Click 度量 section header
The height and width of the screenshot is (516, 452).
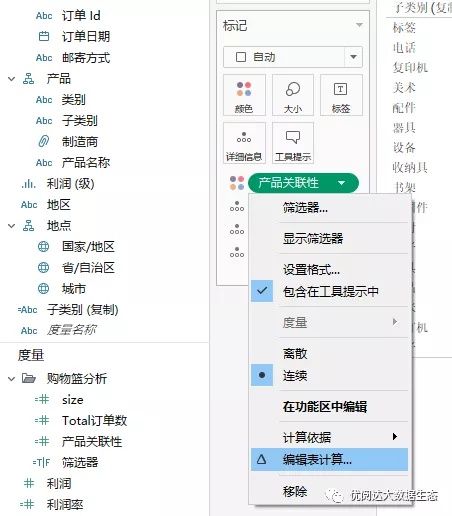click(x=31, y=355)
